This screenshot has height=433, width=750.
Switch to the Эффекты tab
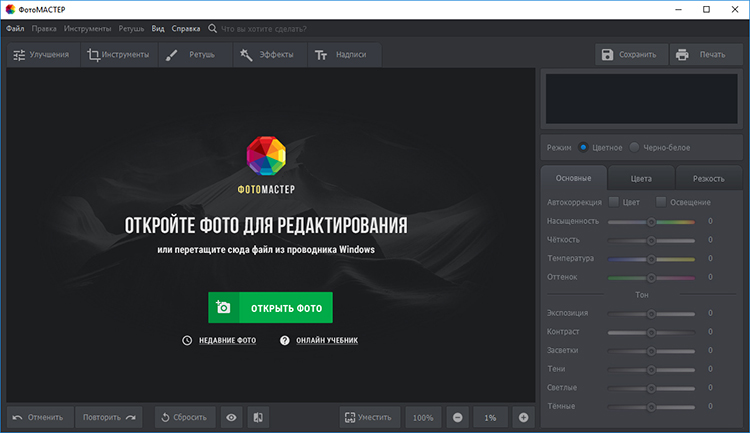click(269, 55)
